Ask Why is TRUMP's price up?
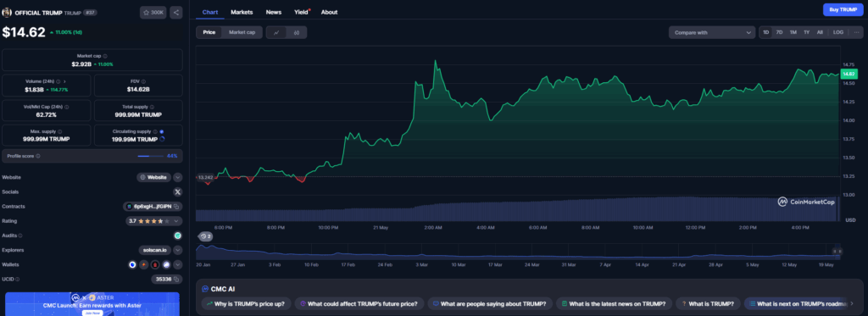This screenshot has height=316, width=868. click(x=246, y=303)
